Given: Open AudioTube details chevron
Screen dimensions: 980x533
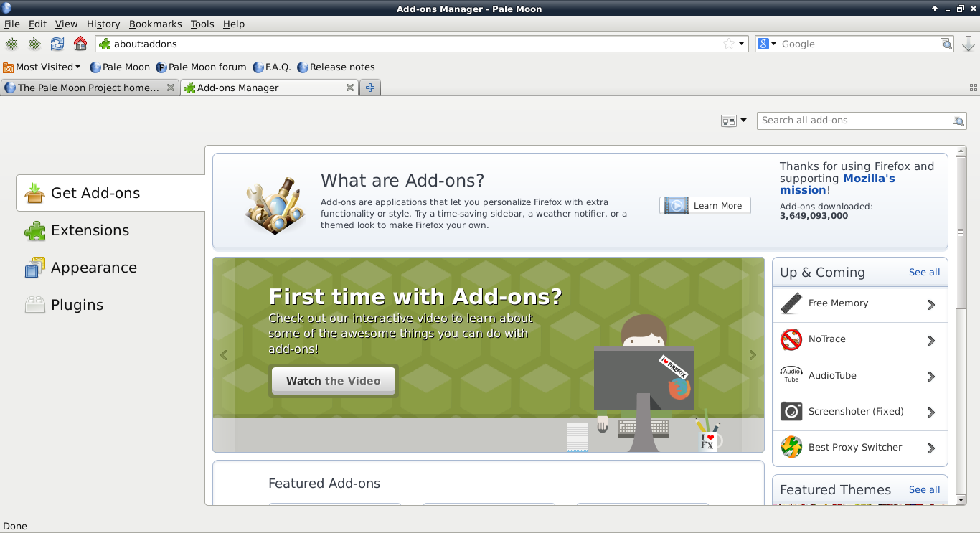Looking at the screenshot, I should point(931,376).
